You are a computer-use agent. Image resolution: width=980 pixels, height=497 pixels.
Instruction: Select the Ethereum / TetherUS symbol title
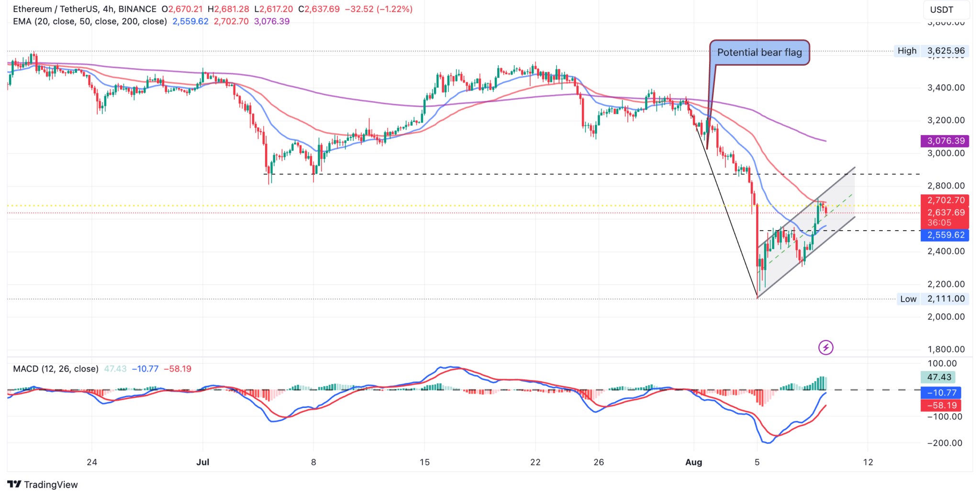(x=85, y=9)
